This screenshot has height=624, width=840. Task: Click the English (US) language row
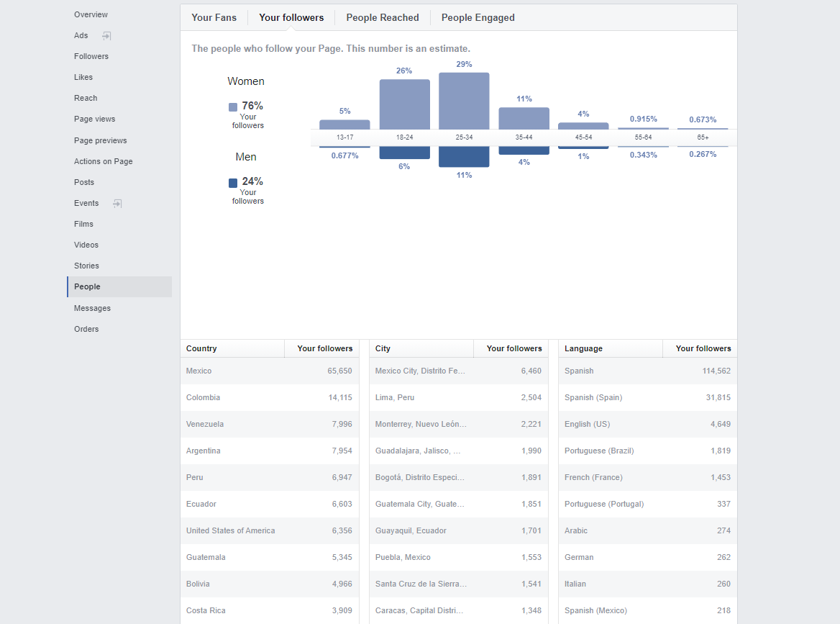648,424
